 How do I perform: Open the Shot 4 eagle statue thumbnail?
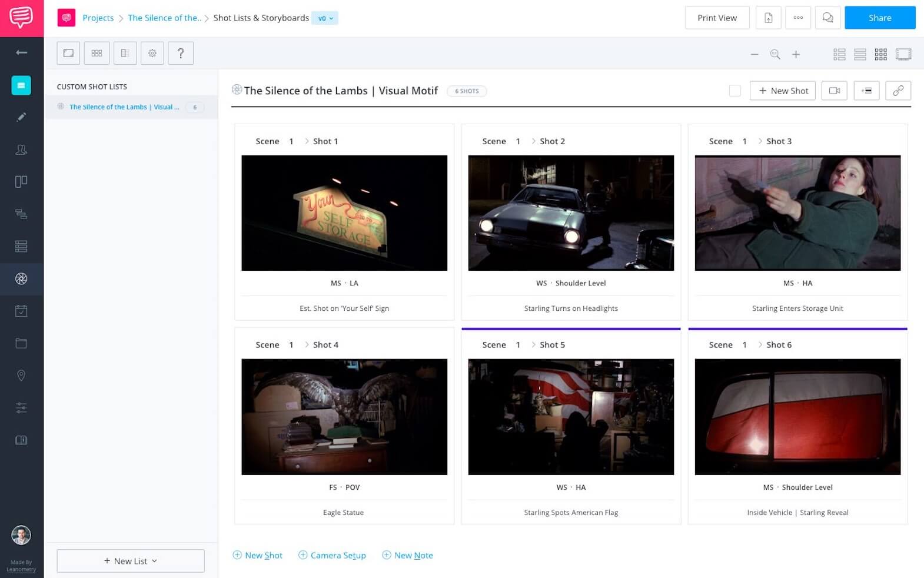point(344,417)
